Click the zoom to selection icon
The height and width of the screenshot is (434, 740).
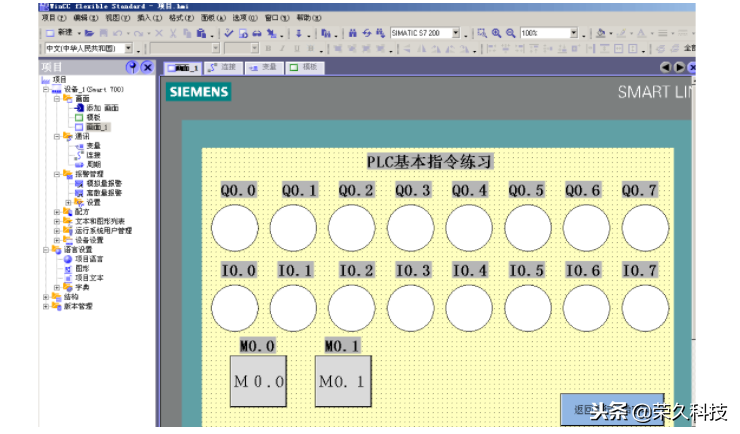coord(482,33)
